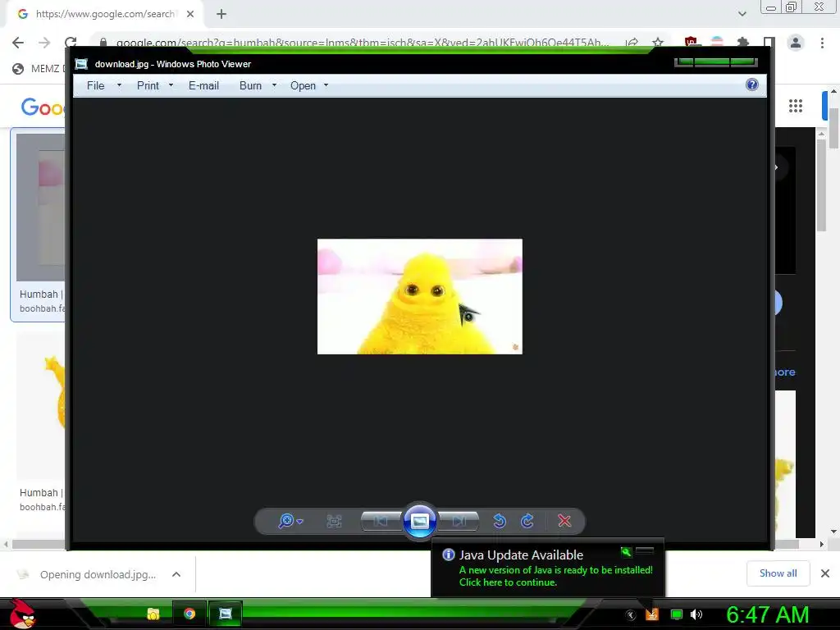Open Java balloon options wrench icon
Image resolution: width=840 pixels, height=630 pixels.
(x=626, y=551)
